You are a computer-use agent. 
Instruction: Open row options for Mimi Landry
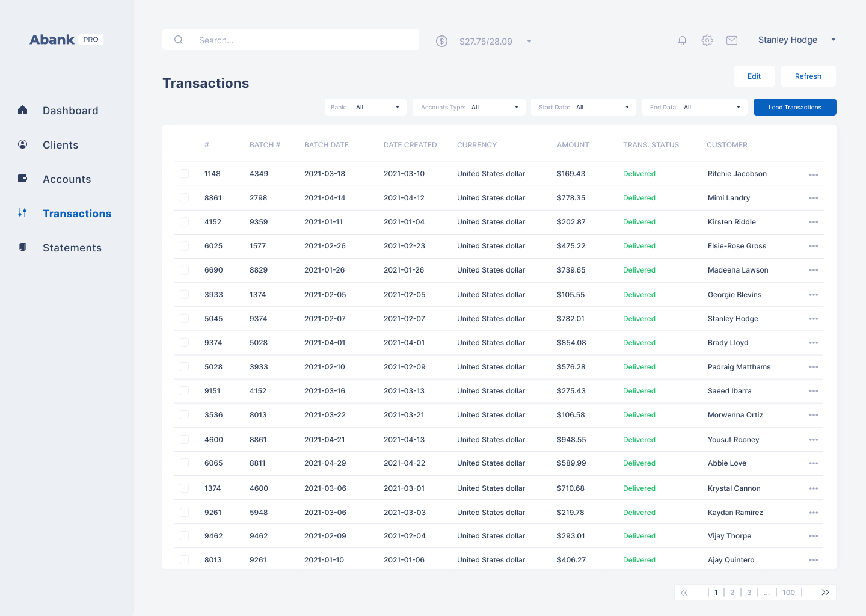pos(814,198)
